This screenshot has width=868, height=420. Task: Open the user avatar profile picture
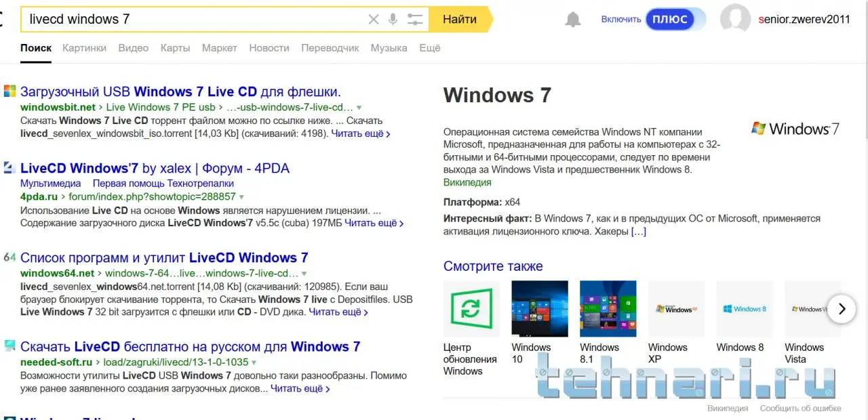(x=735, y=19)
